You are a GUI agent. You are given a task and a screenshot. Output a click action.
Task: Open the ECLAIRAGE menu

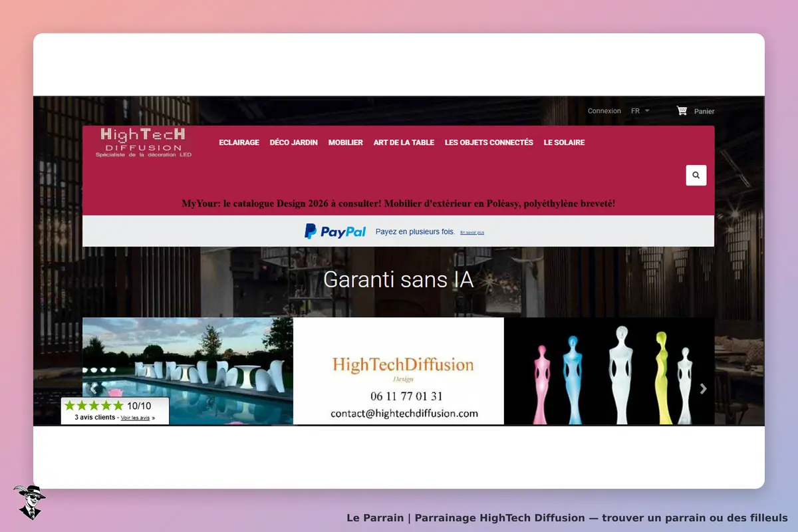click(239, 142)
